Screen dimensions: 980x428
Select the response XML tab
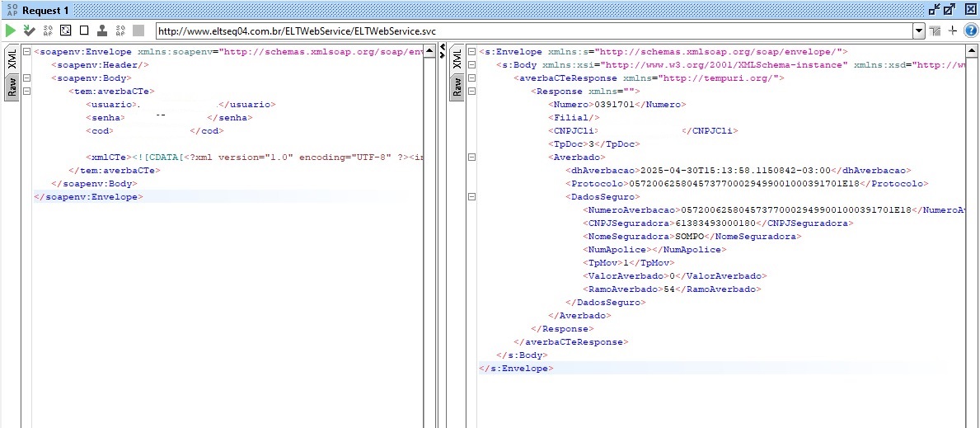457,59
